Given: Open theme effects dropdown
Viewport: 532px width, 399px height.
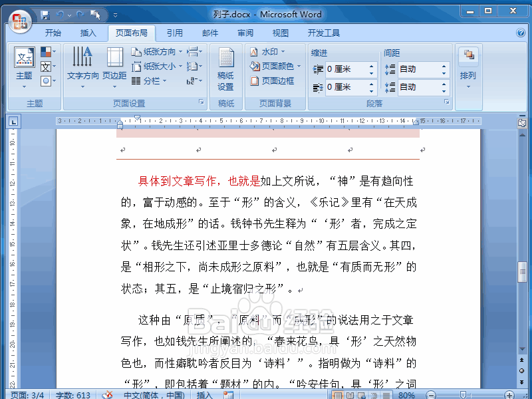Looking at the screenshot, I should tap(48, 81).
